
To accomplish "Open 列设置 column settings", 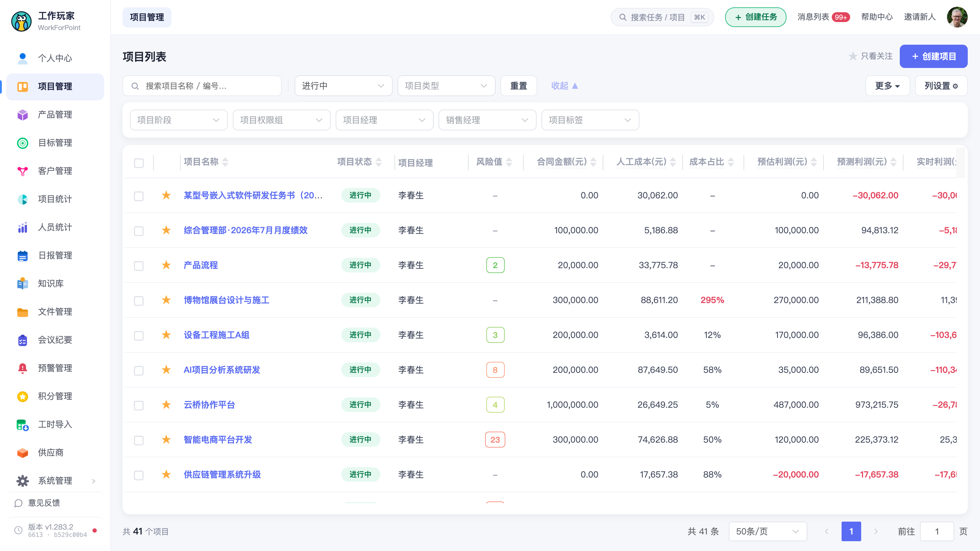I will click(941, 86).
